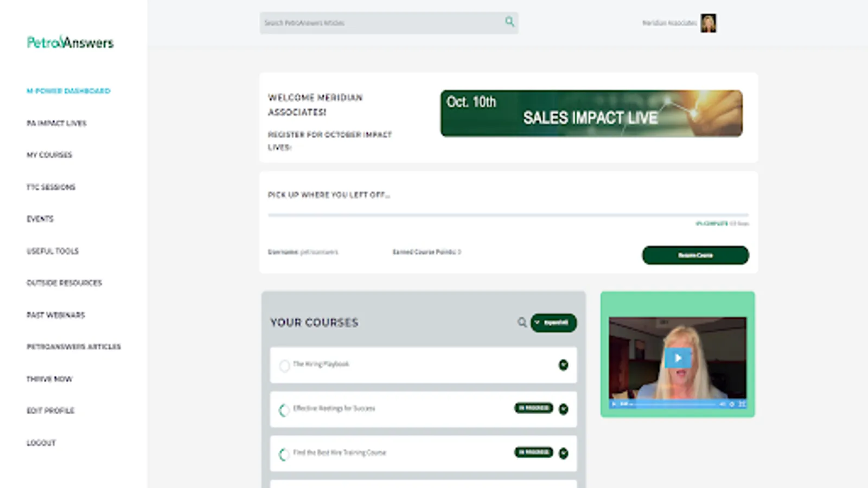Open the Sales Impact Live Oct. 10th banner

(x=591, y=113)
